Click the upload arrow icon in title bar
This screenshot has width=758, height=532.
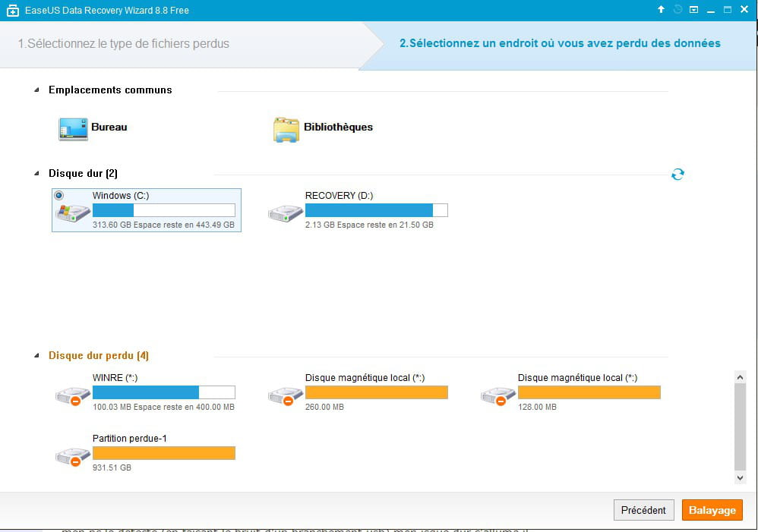coord(661,9)
